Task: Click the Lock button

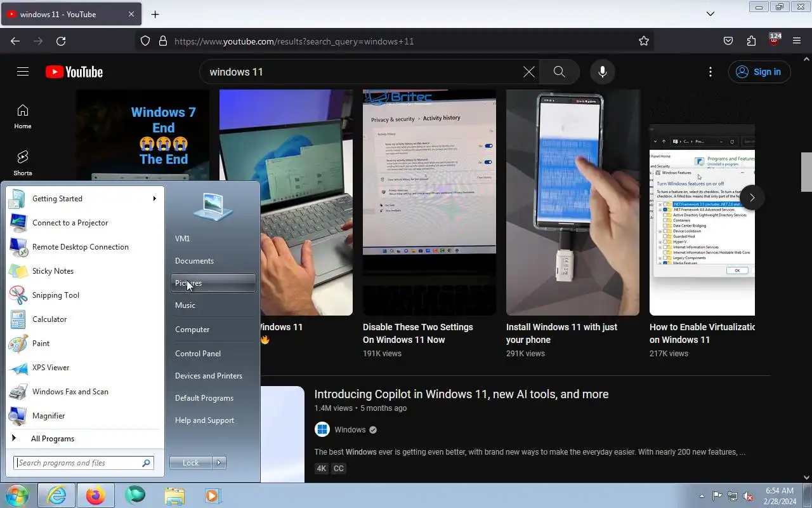Action: point(190,463)
